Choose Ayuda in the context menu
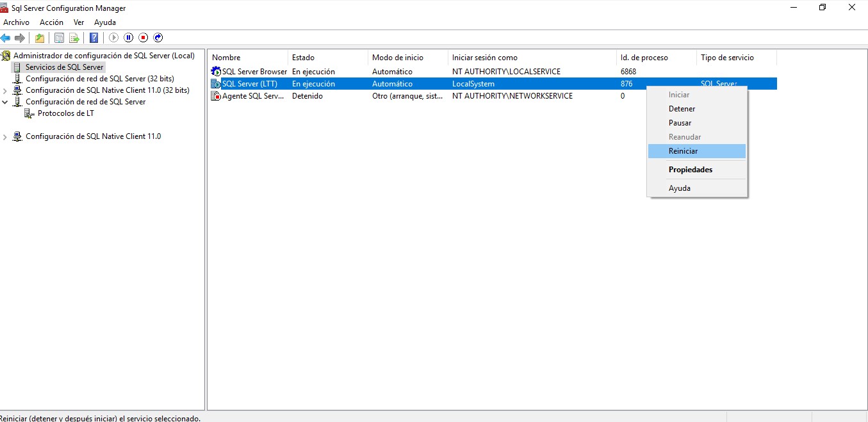The width and height of the screenshot is (868, 422). 697,188
